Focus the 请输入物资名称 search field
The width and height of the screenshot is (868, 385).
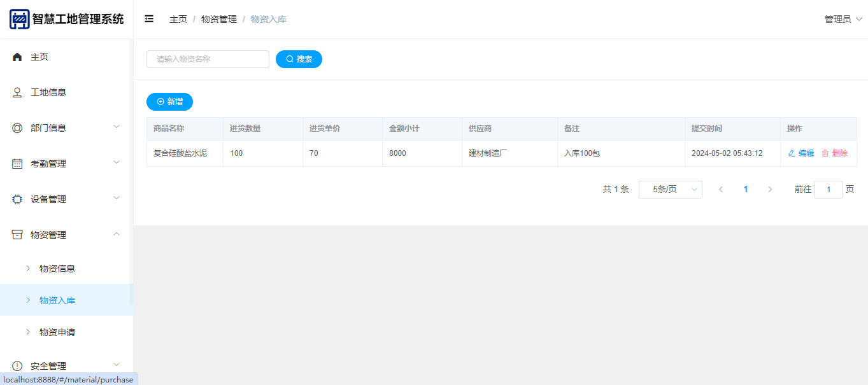tap(208, 59)
